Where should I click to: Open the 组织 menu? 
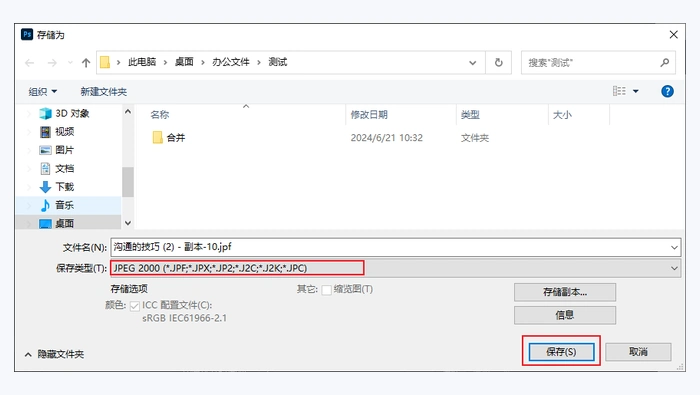(x=42, y=91)
